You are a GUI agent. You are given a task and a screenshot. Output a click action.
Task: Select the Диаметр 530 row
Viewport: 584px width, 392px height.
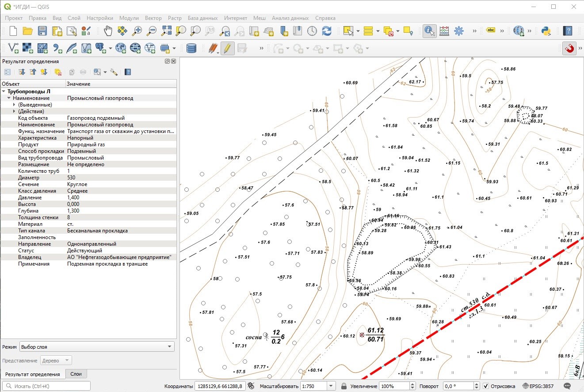(x=88, y=178)
